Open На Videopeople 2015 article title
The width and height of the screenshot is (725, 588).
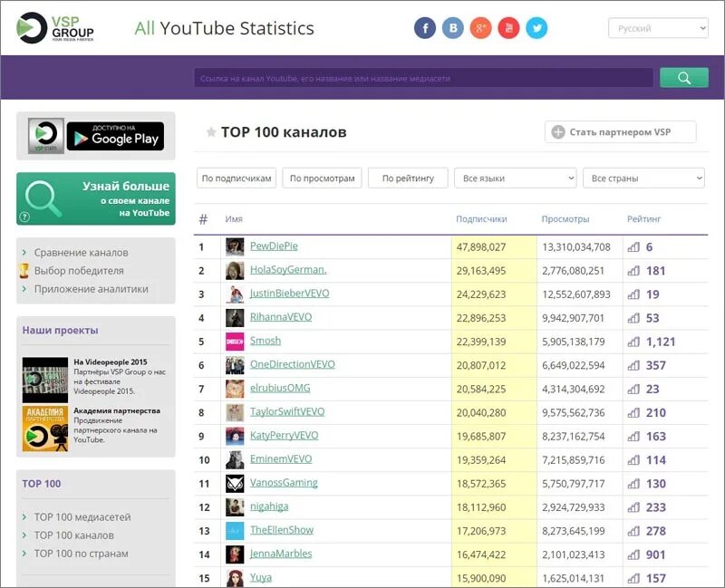[x=111, y=362]
